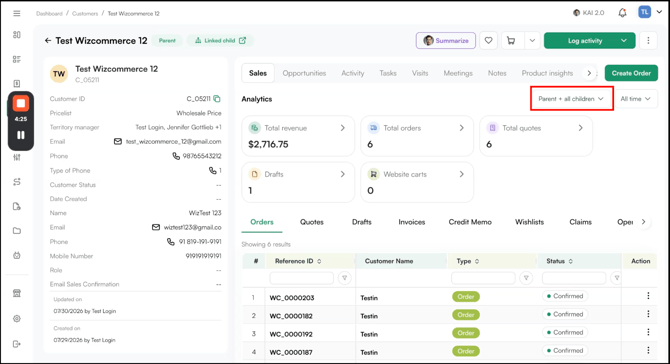Click the Summarize button
Screen dimensions: 670x364
point(446,41)
